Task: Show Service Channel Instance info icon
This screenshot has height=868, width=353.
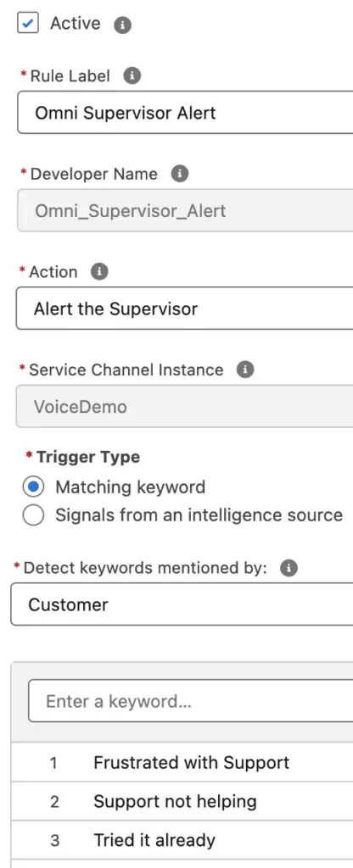Action: tap(245, 370)
